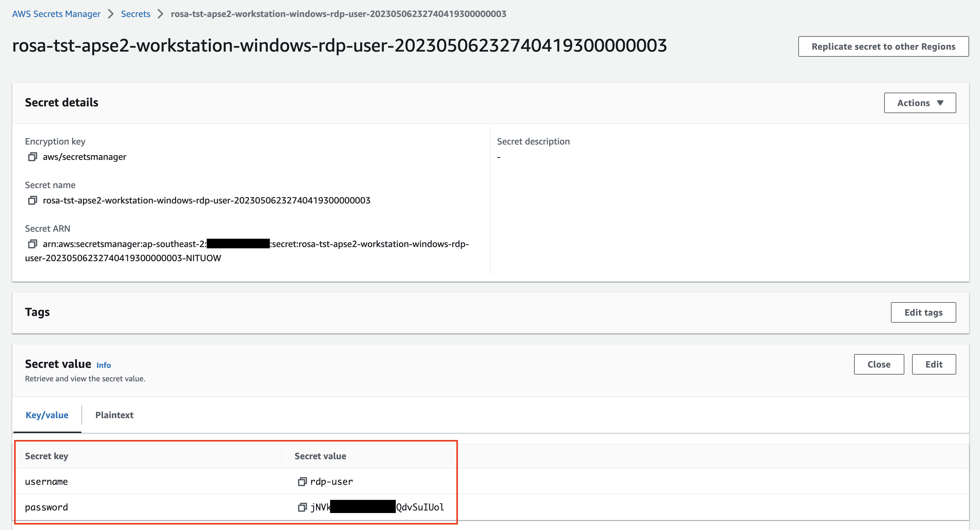Viewport: 980px width, 530px height.
Task: Click the Secret value column header
Action: pyautogui.click(x=320, y=456)
